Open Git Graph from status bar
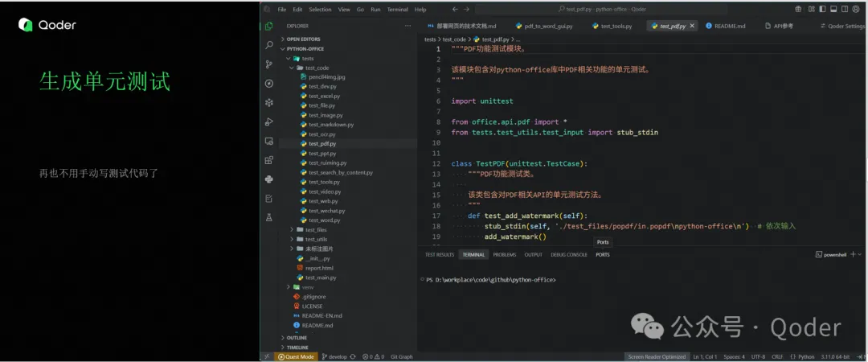868x362 pixels. pyautogui.click(x=401, y=356)
